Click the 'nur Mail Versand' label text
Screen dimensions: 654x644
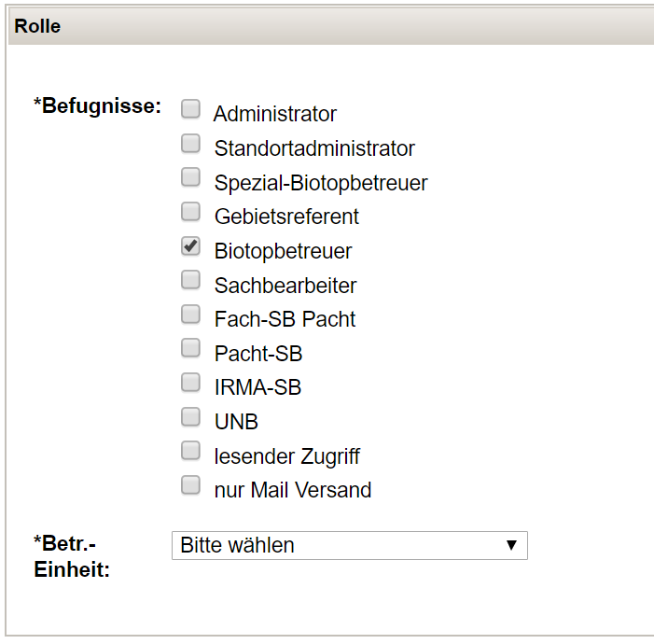(293, 490)
